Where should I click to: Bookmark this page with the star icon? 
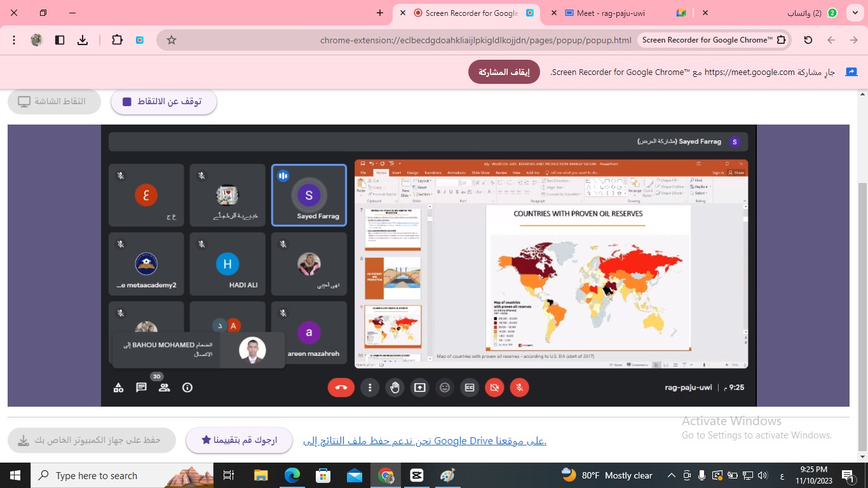tap(171, 40)
